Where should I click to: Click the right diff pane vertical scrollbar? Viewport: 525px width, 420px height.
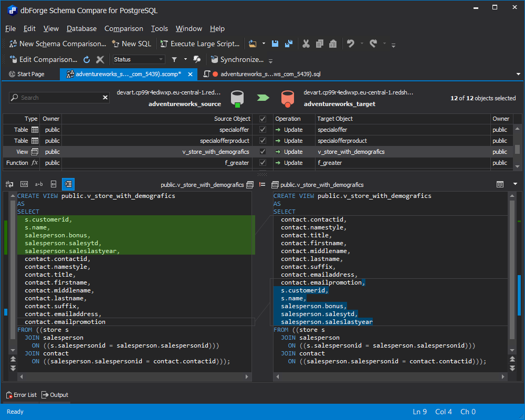[x=512, y=273]
